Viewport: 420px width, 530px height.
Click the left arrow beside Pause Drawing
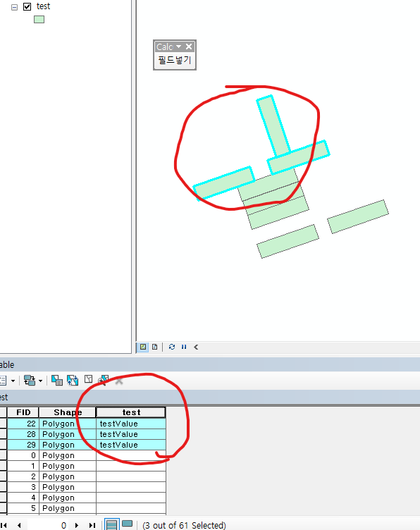pos(196,347)
